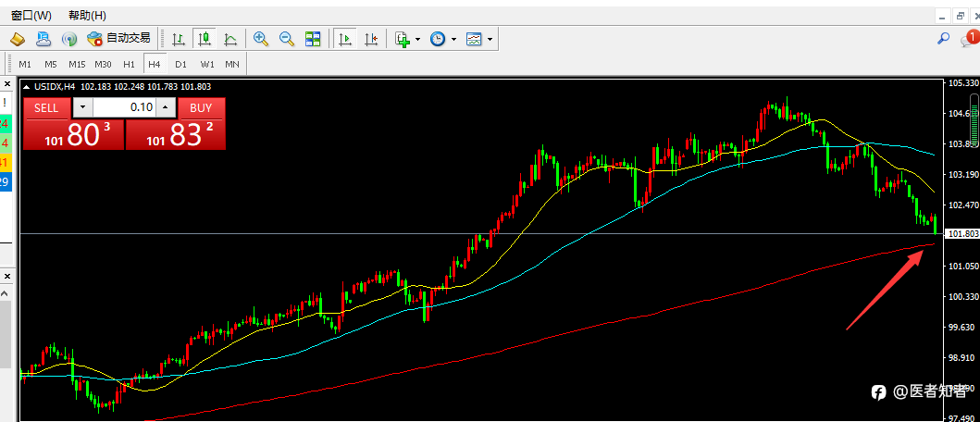Expand the indicators list dropdown arrow
Image resolution: width=980 pixels, height=422 pixels.
click(417, 40)
